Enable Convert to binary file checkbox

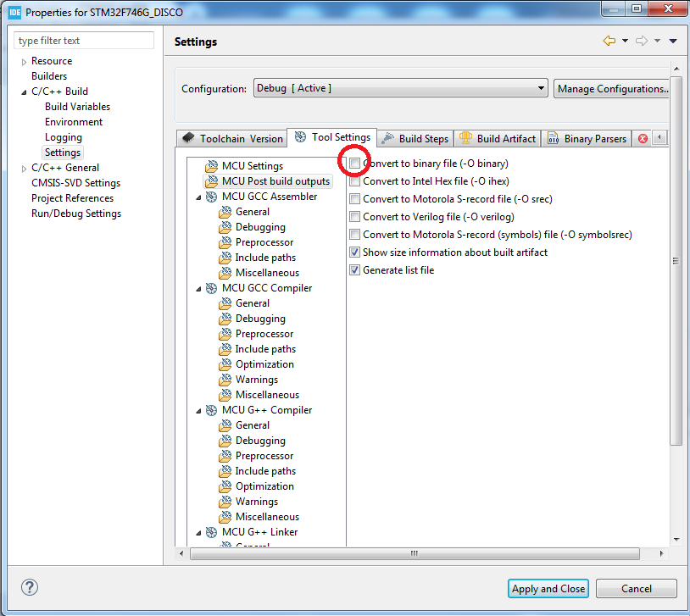coord(354,164)
